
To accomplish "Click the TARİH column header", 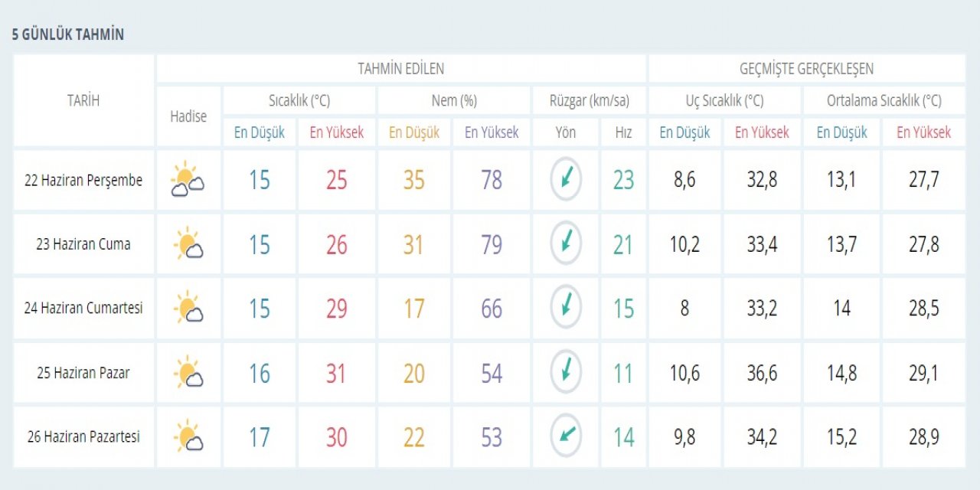I will [x=83, y=100].
